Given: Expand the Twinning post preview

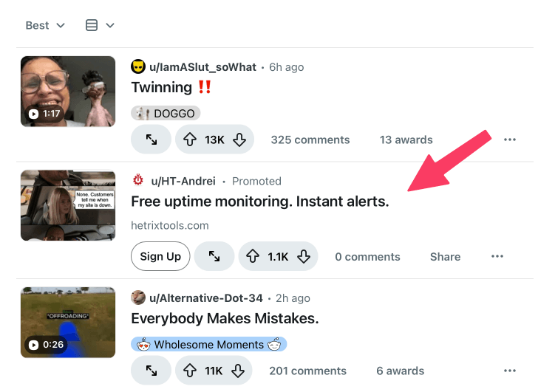Looking at the screenshot, I should point(151,140).
